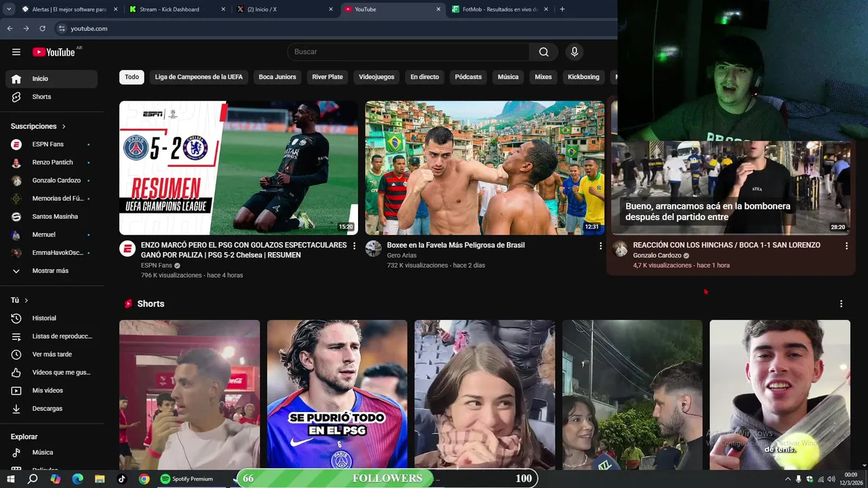Open Historial watch history
This screenshot has width=868, height=488.
tap(52, 319)
